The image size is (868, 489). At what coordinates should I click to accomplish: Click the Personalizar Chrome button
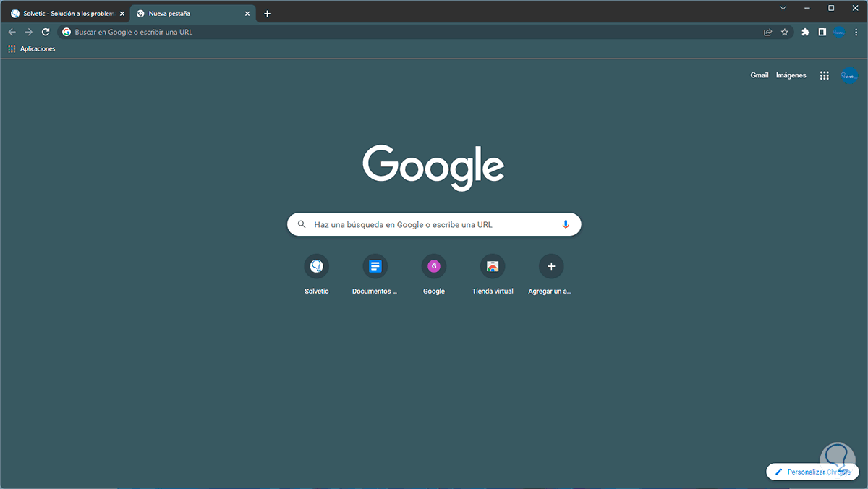pos(813,472)
